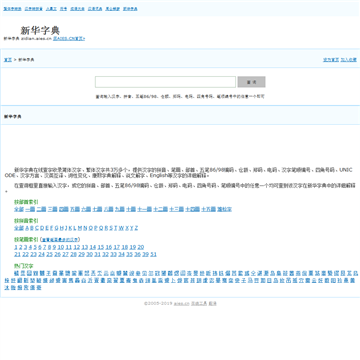The width and height of the screenshot is (360, 360).
Task: Open the 首页 breadcrumb link
Action: pyautogui.click(x=8, y=60)
